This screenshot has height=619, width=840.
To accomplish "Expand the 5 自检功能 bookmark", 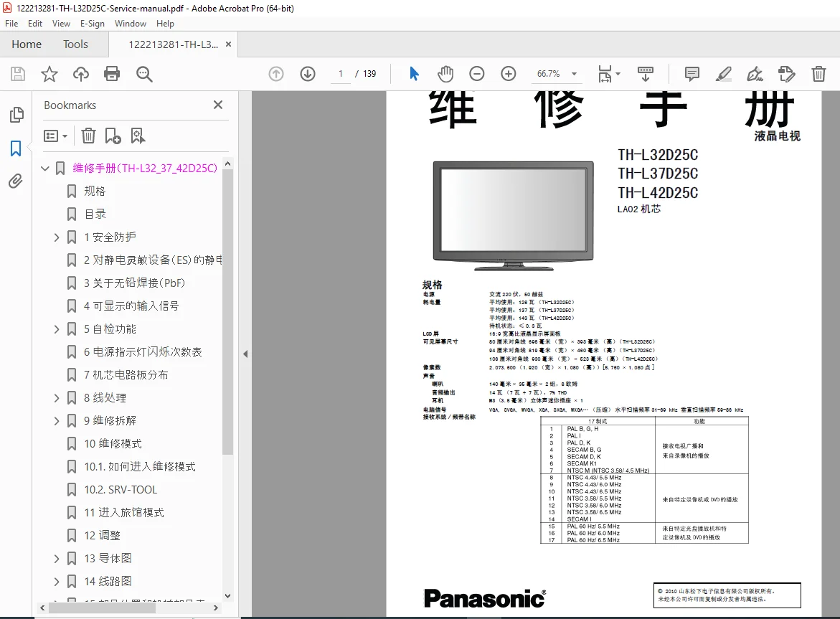I will pyautogui.click(x=57, y=329).
